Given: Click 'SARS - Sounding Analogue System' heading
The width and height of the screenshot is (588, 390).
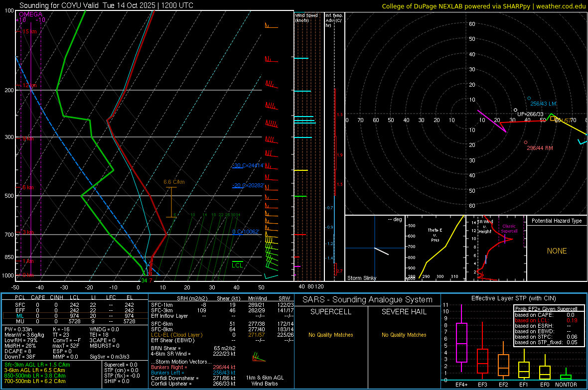Looking at the screenshot, I should pos(368,300).
